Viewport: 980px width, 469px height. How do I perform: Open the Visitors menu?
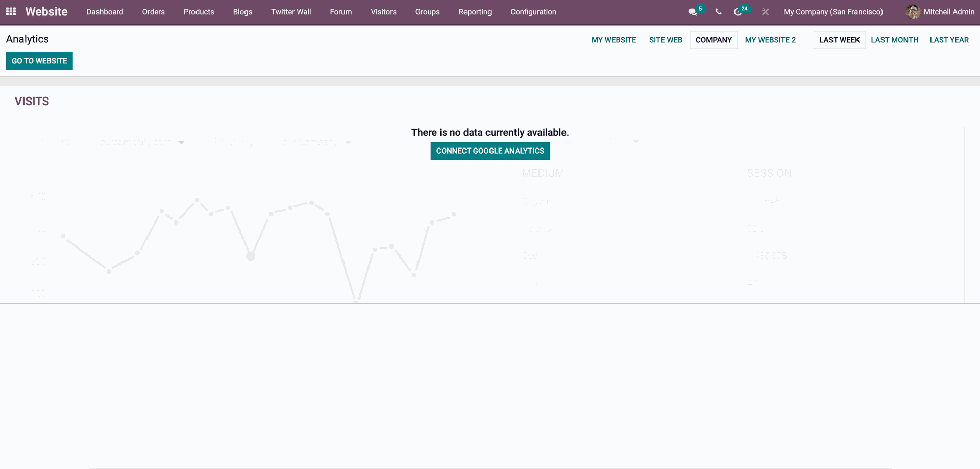coord(383,12)
